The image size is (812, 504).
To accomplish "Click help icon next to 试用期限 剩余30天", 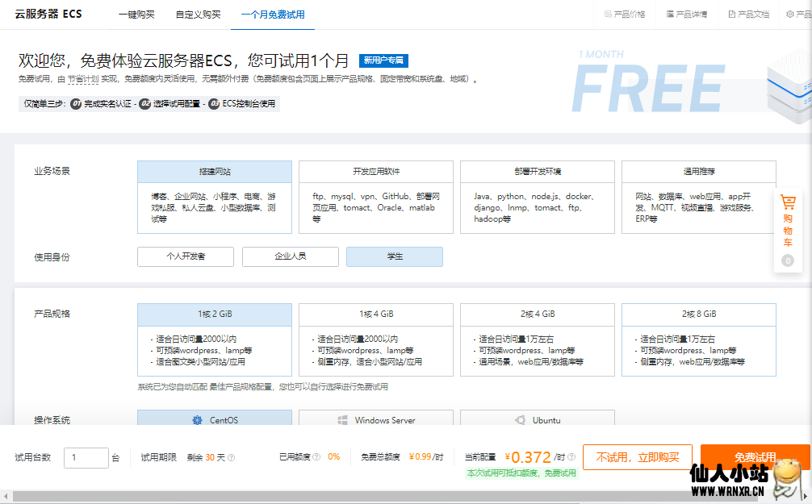I will tap(232, 457).
